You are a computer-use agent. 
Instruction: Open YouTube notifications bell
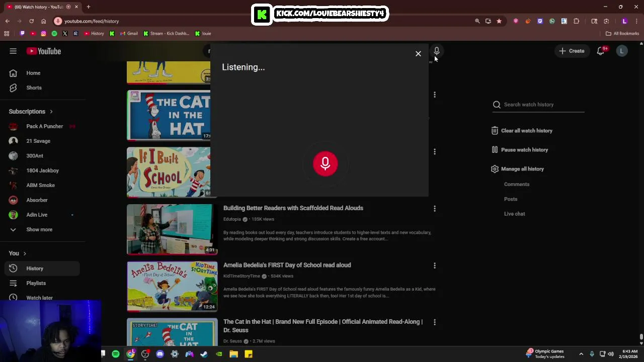coord(601,51)
